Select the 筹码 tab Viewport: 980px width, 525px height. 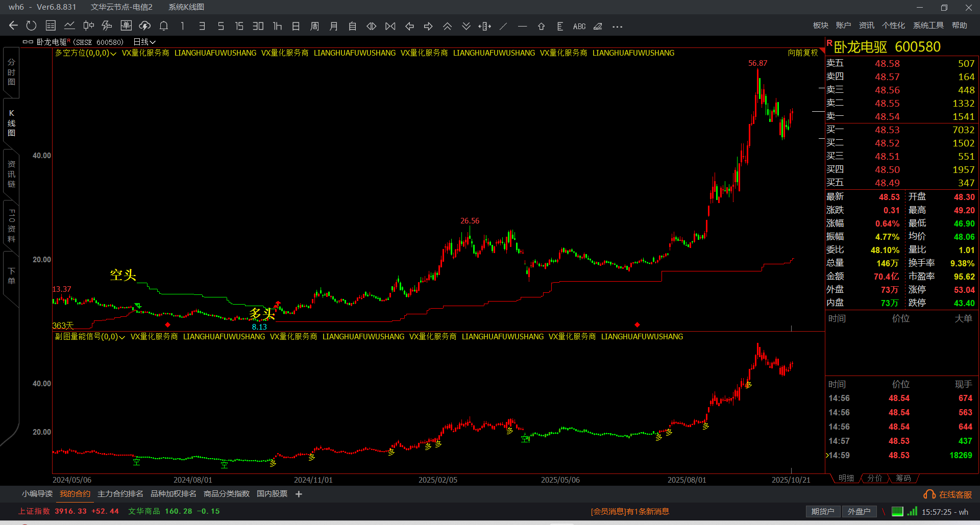coord(903,478)
